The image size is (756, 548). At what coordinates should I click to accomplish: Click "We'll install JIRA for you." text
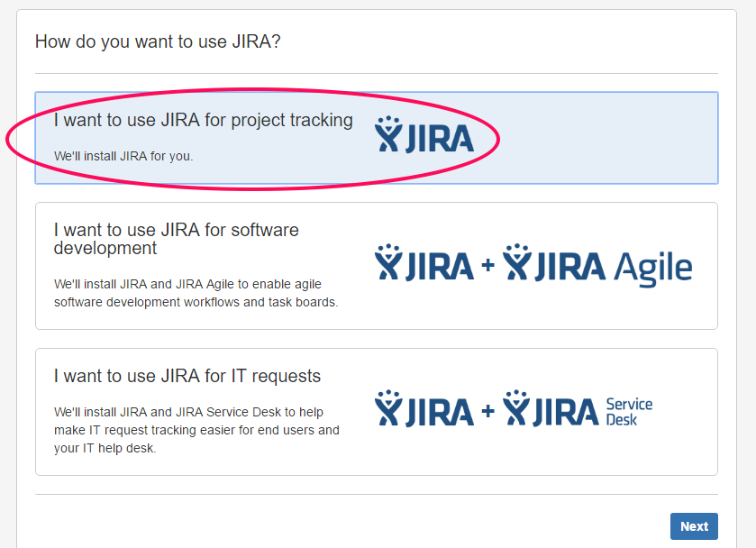pyautogui.click(x=123, y=156)
